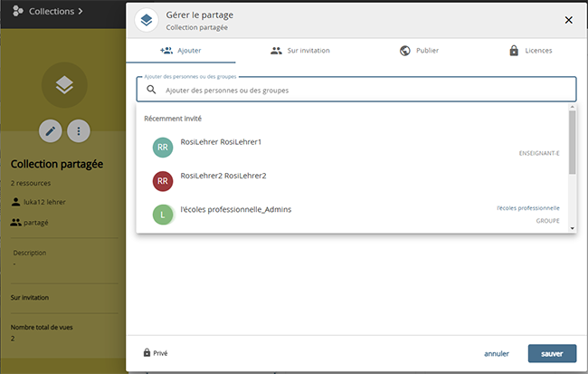The width and height of the screenshot is (588, 374).
Task: Open the Publier tab
Action: [x=419, y=51]
